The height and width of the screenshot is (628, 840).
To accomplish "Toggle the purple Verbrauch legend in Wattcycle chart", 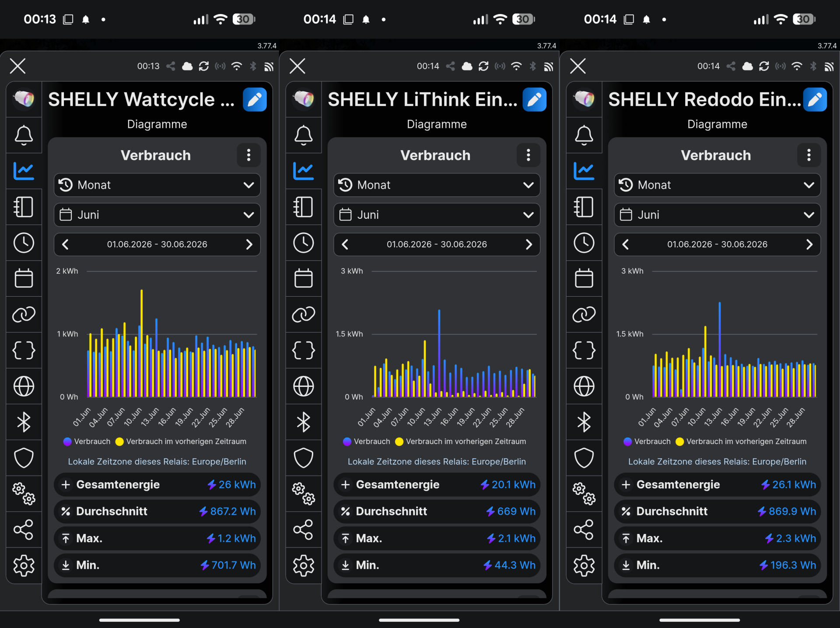I will 87,442.
